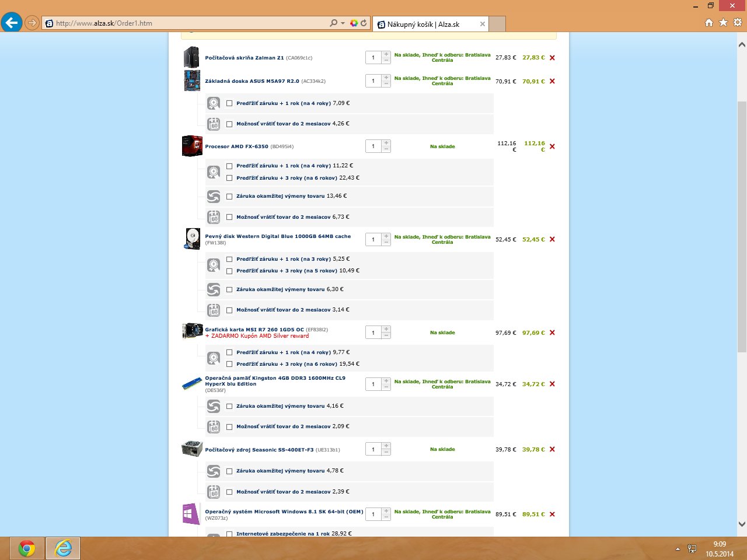Click the Western Digital hard disk thumbnail
This screenshot has height=560, width=747.
[x=193, y=239]
